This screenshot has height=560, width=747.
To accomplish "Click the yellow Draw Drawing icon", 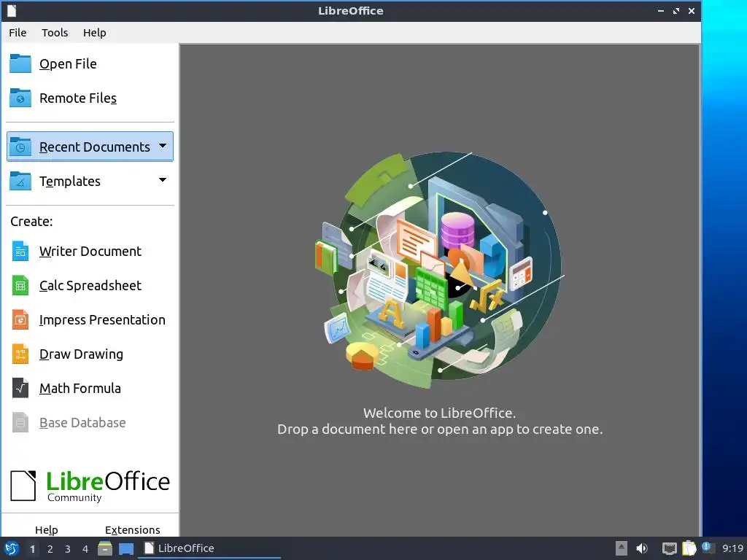I will click(x=20, y=354).
